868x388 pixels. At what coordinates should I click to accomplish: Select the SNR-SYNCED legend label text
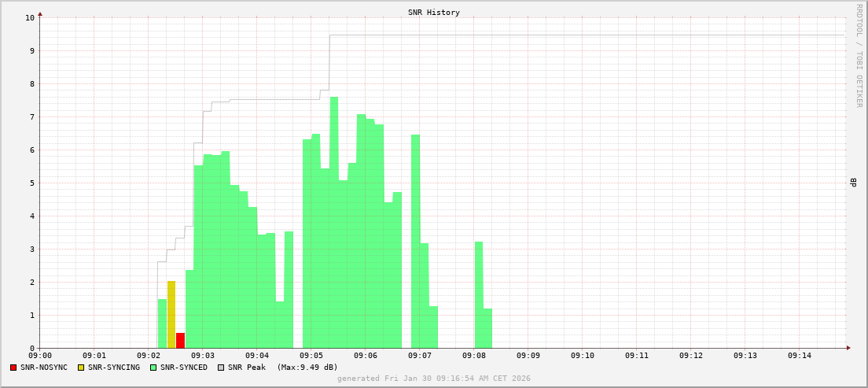click(x=184, y=368)
